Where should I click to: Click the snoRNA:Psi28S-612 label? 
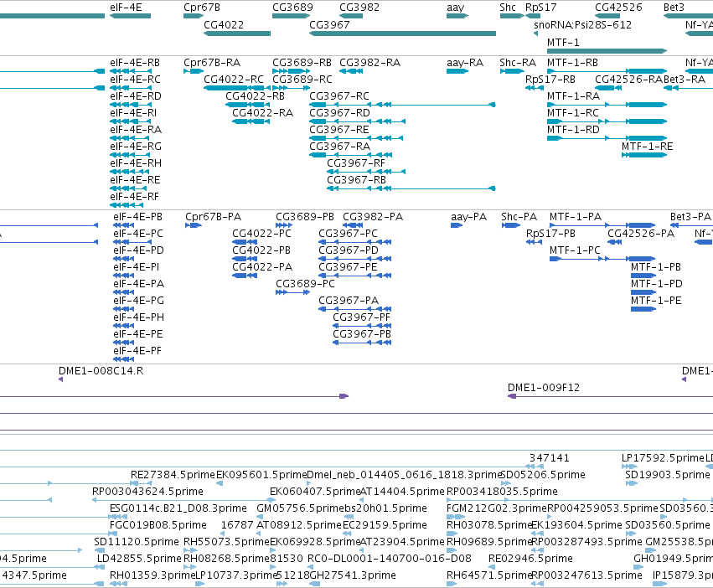582,25
